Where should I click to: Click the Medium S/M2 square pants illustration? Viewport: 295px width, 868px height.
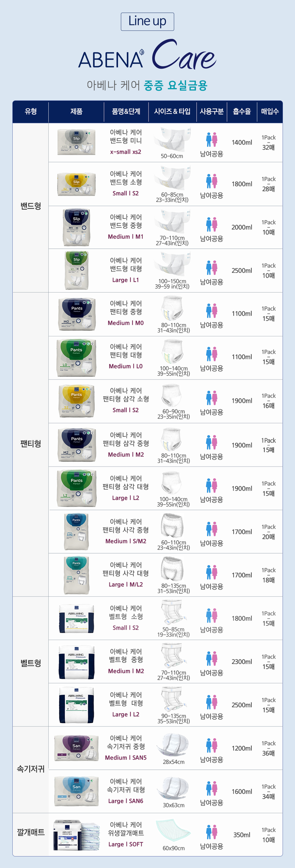click(172, 525)
